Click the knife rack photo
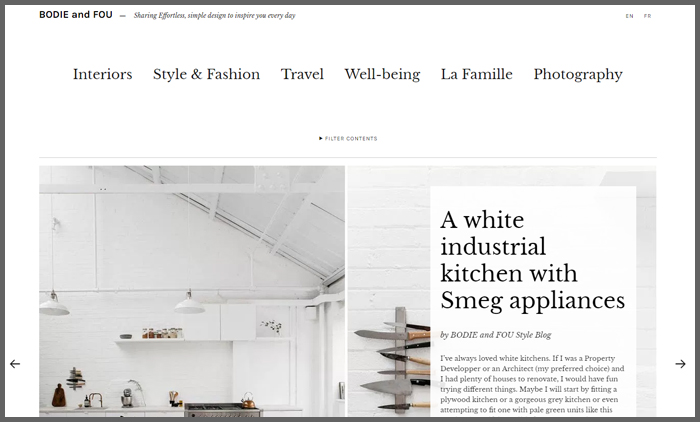This screenshot has width=700, height=422. (389, 291)
